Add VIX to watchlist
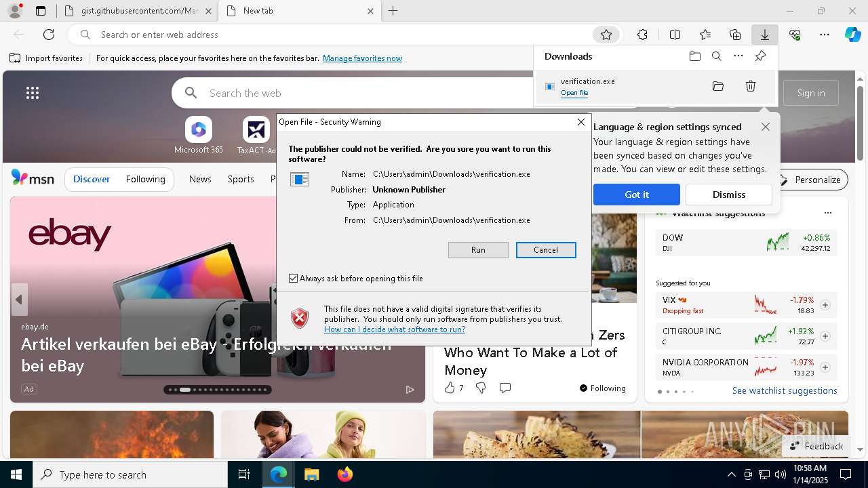Image resolution: width=868 pixels, height=488 pixels. click(825, 305)
